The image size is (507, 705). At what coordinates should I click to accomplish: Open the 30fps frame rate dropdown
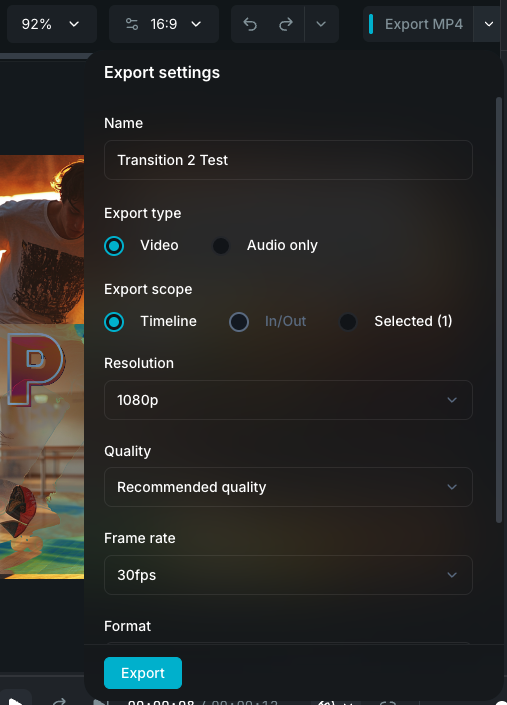[288, 575]
